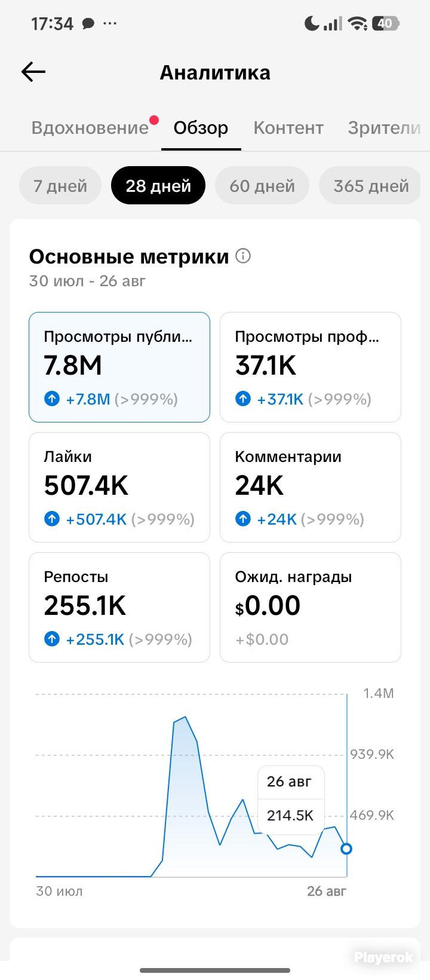This screenshot has height=980, width=430.
Task: Tap the back arrow icon
Action: click(33, 72)
